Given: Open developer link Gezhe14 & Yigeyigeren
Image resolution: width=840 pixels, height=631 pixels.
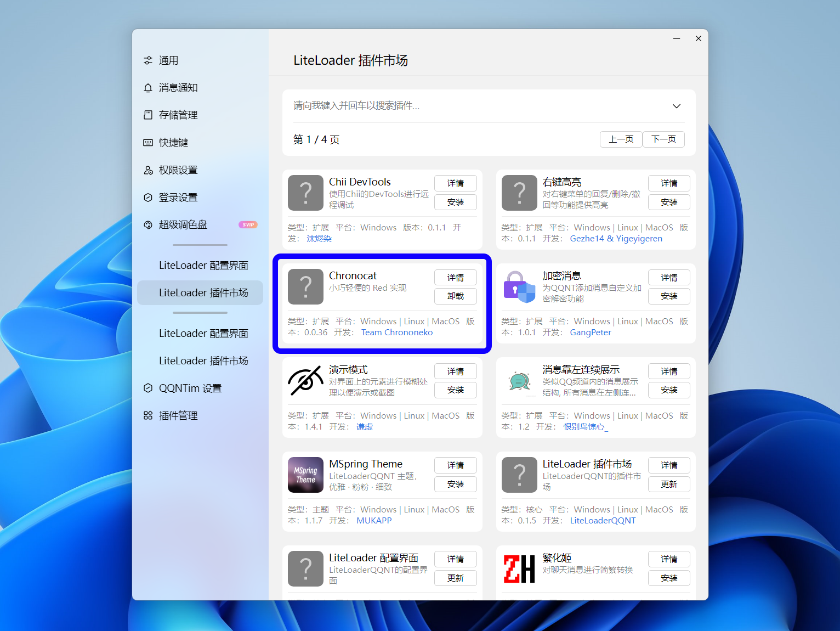Looking at the screenshot, I should [616, 239].
